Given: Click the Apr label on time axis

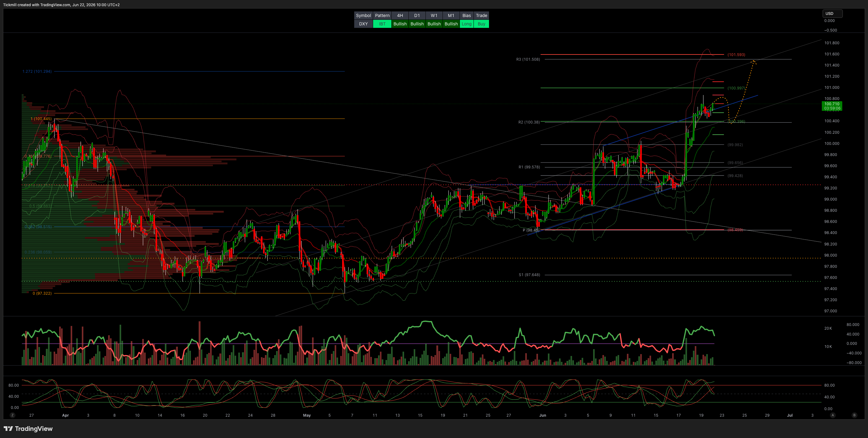Looking at the screenshot, I should 65,415.
